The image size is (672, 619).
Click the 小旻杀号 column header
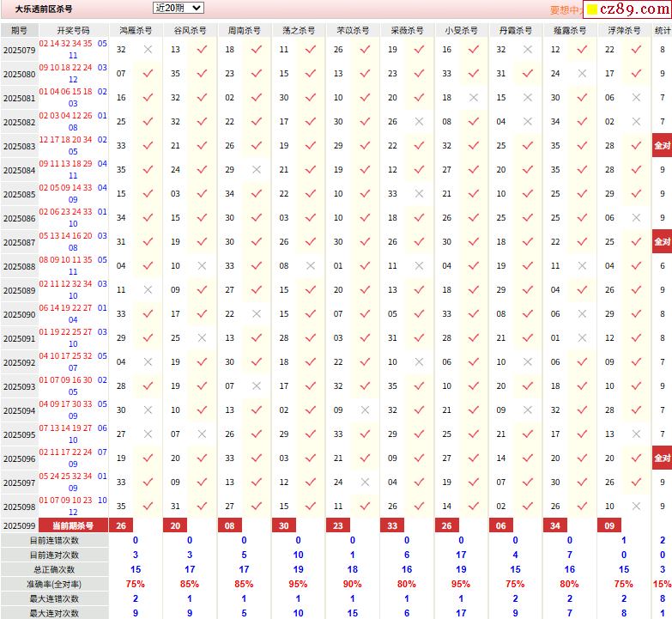(x=461, y=30)
